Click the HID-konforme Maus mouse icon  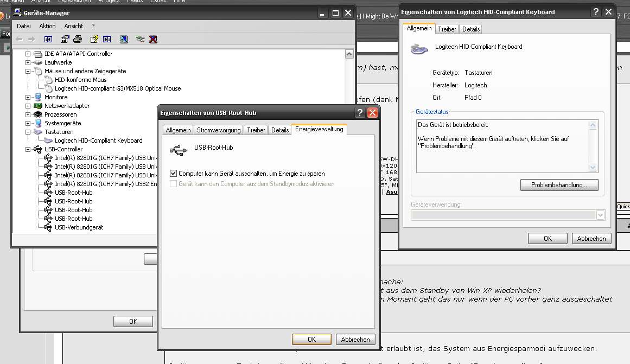tap(49, 80)
